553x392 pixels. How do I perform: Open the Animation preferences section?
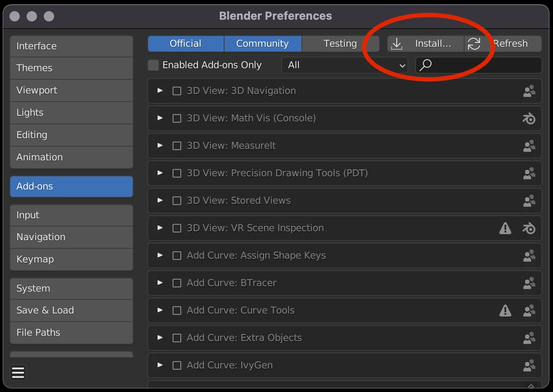click(71, 157)
